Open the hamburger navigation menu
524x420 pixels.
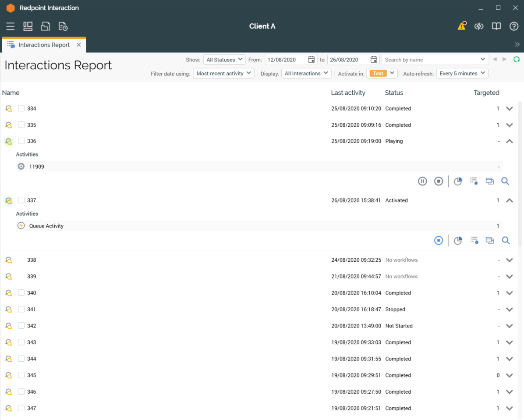pos(11,26)
